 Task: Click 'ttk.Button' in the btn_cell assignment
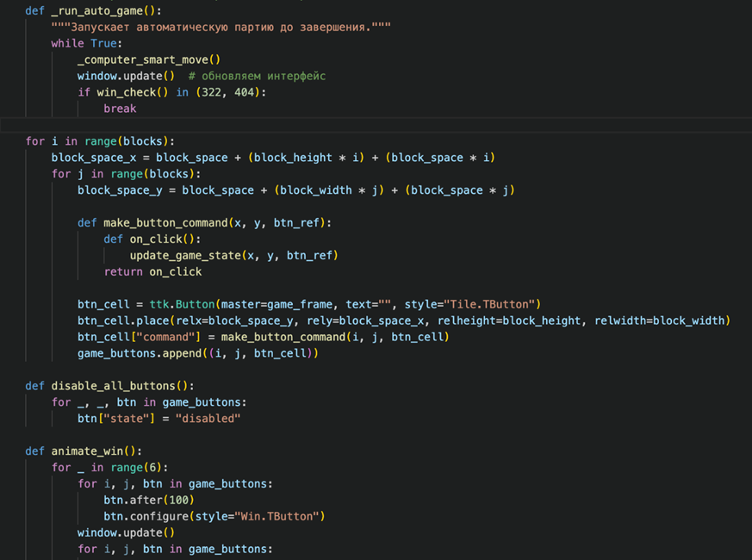182,304
